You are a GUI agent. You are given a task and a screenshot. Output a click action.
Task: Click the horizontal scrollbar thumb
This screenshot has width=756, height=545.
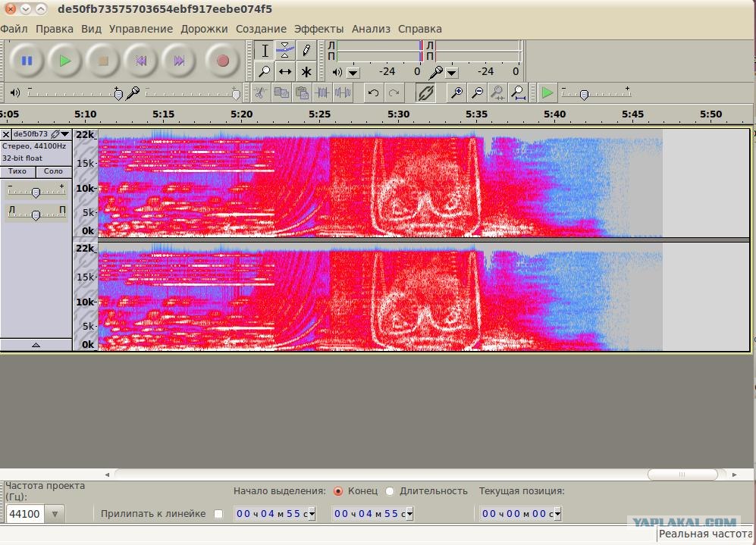coord(682,475)
